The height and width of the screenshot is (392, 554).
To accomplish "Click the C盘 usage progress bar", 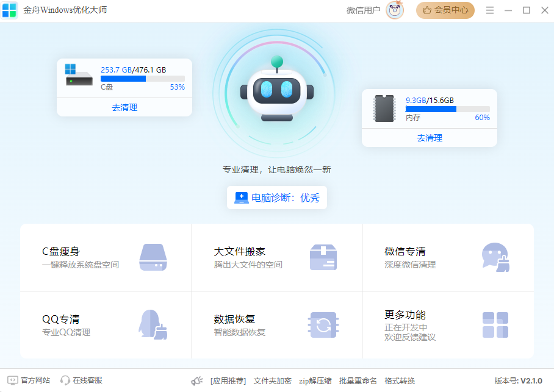I will coord(142,77).
